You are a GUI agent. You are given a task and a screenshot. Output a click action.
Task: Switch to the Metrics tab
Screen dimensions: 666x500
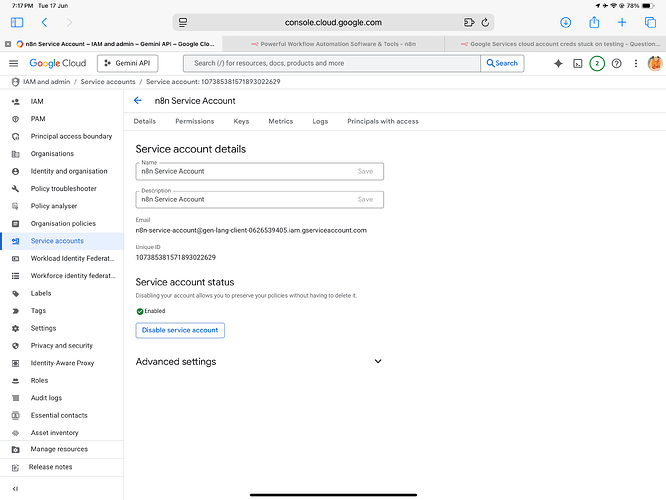(281, 121)
